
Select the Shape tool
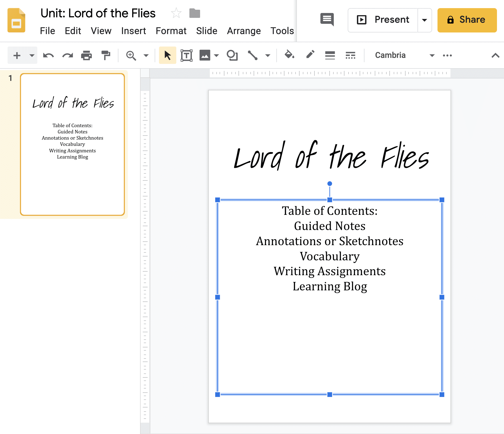click(x=232, y=55)
